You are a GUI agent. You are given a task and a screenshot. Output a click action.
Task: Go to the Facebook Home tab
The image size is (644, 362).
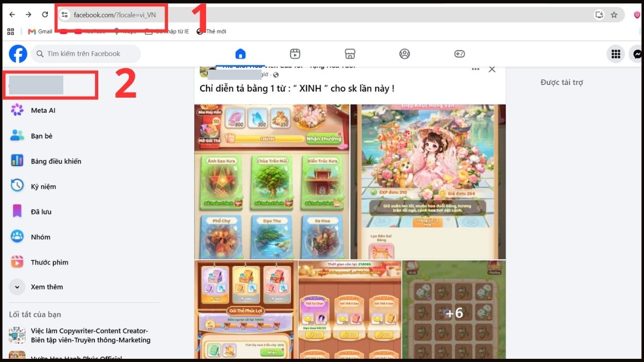pos(240,54)
